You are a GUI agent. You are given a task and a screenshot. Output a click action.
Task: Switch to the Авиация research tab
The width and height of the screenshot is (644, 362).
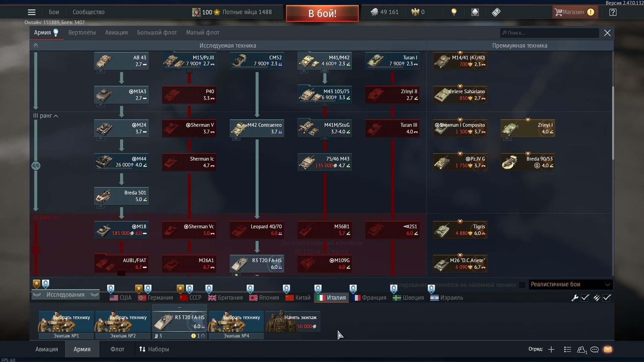pos(116,33)
